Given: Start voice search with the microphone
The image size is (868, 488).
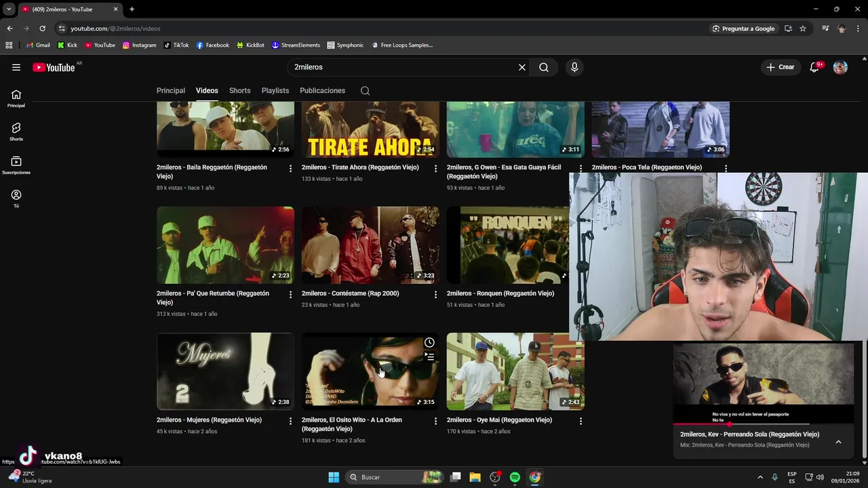Looking at the screenshot, I should pyautogui.click(x=574, y=67).
